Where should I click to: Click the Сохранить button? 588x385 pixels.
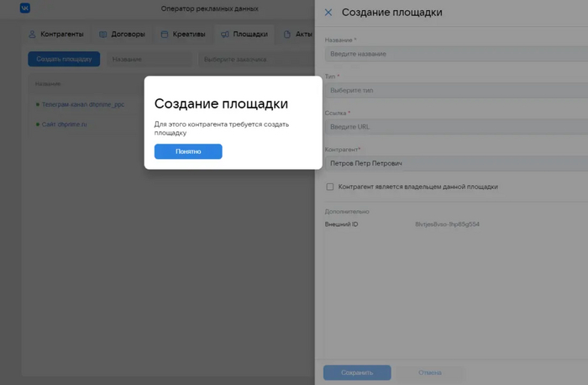pos(357,372)
